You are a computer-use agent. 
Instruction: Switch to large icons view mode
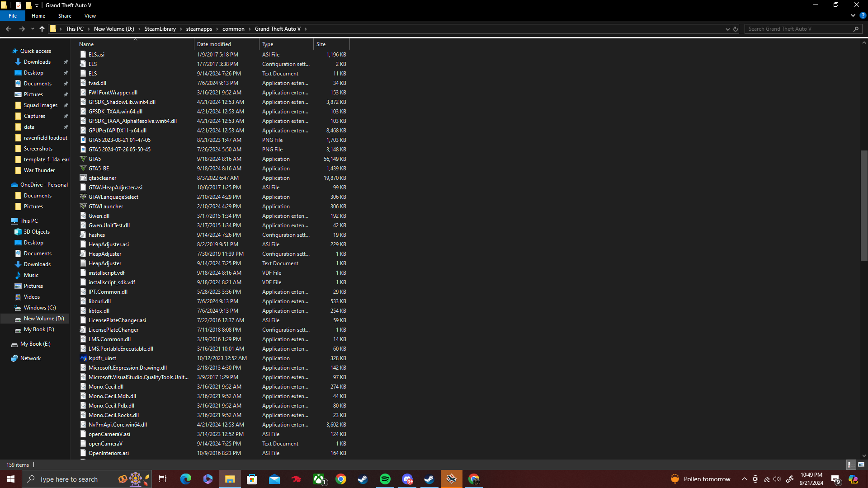(x=861, y=465)
